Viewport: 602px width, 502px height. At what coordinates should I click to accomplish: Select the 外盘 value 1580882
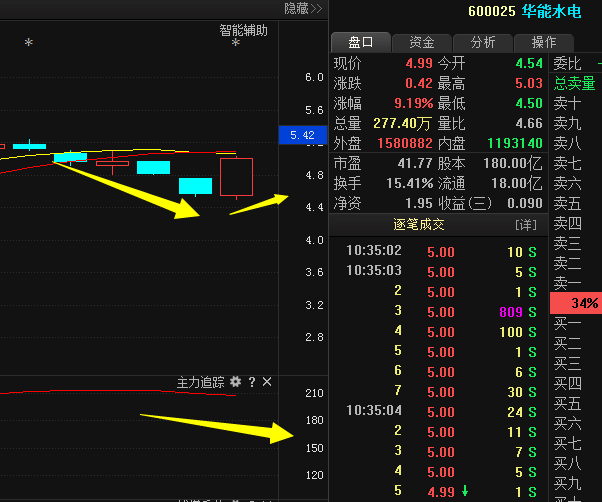[x=405, y=143]
